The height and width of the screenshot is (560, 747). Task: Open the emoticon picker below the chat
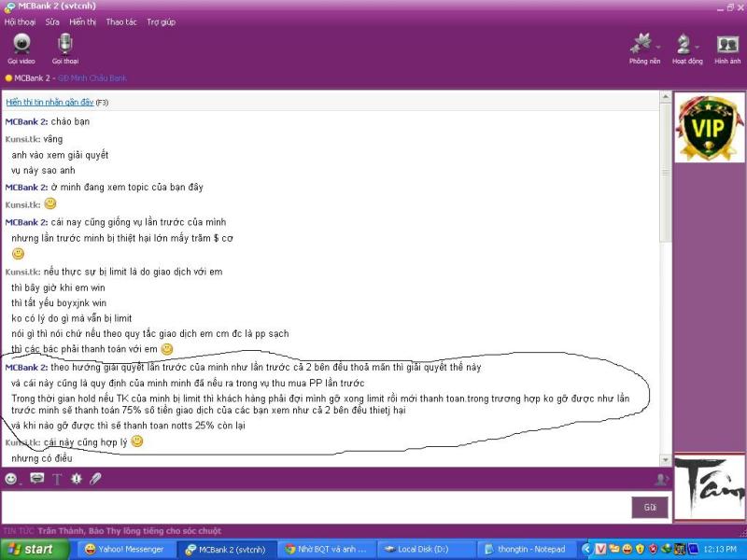(x=11, y=479)
